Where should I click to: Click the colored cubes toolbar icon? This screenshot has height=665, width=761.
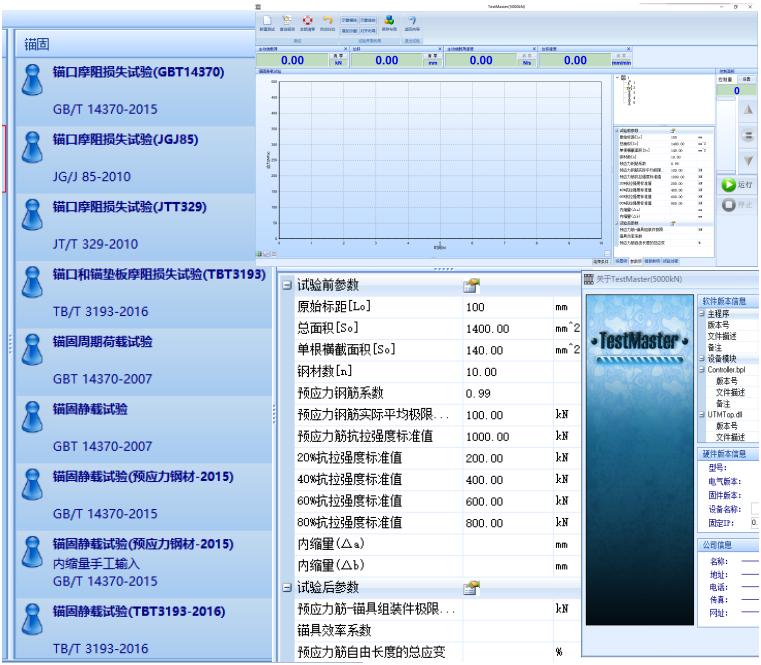pos(389,20)
